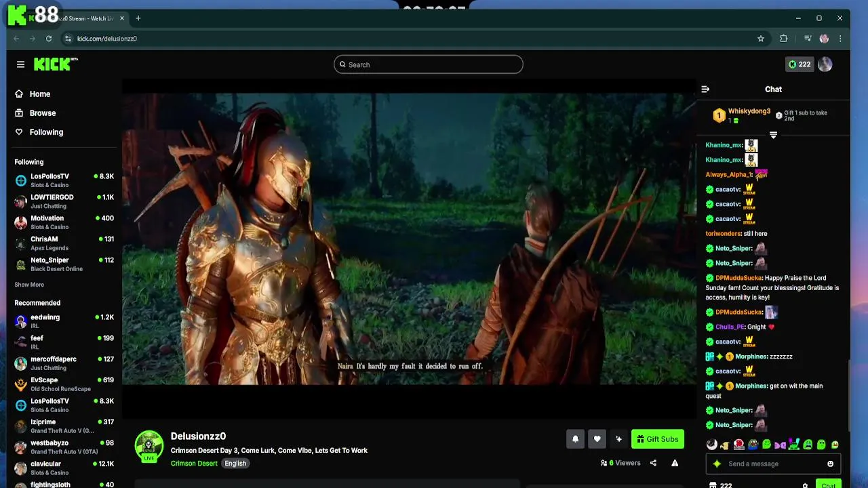Open ChrisAM Apex Legends channel
The image size is (868, 488).
click(x=64, y=243)
